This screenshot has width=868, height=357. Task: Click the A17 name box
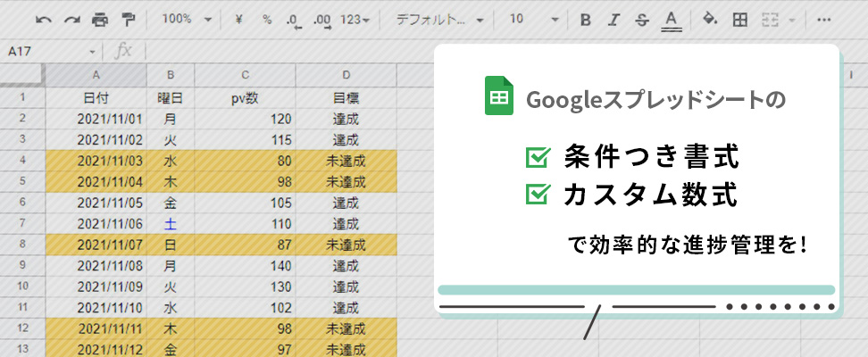coord(46,52)
